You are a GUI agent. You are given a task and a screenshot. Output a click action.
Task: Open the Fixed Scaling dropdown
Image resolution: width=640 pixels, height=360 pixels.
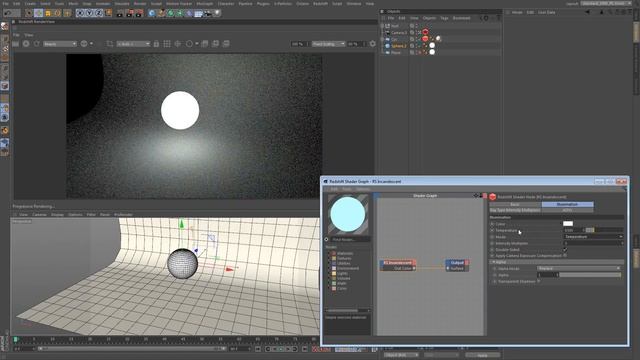coord(329,44)
